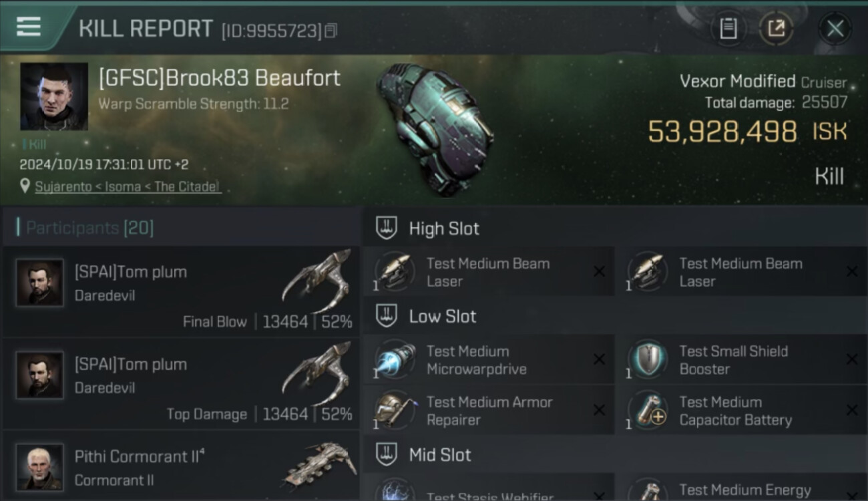Open Tom plum Final Blow participant

tap(181, 291)
